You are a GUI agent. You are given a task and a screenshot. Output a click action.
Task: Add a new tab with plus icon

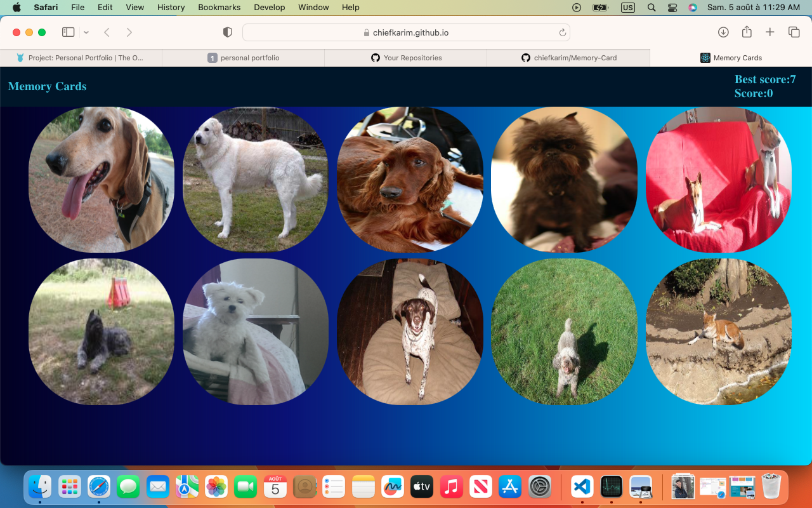pyautogui.click(x=770, y=32)
